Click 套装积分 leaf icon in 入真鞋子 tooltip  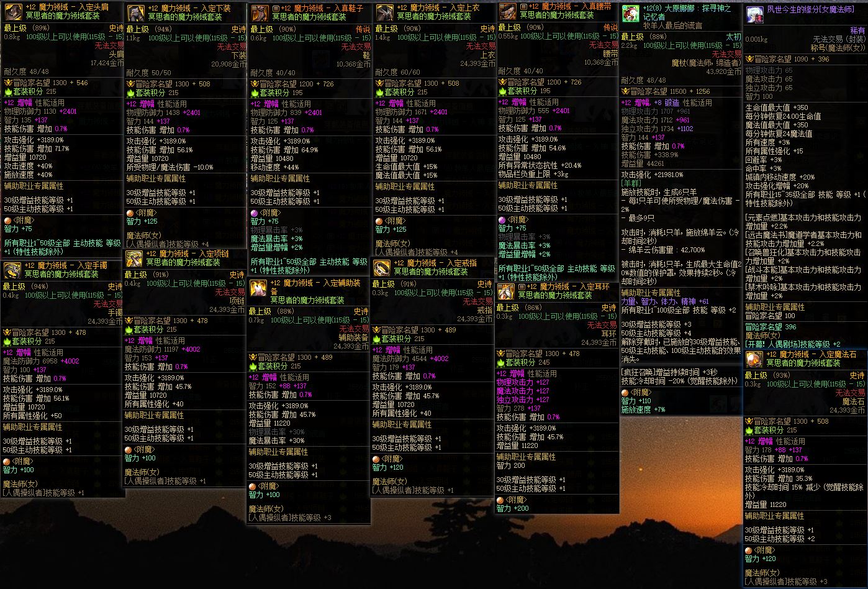coord(255,93)
